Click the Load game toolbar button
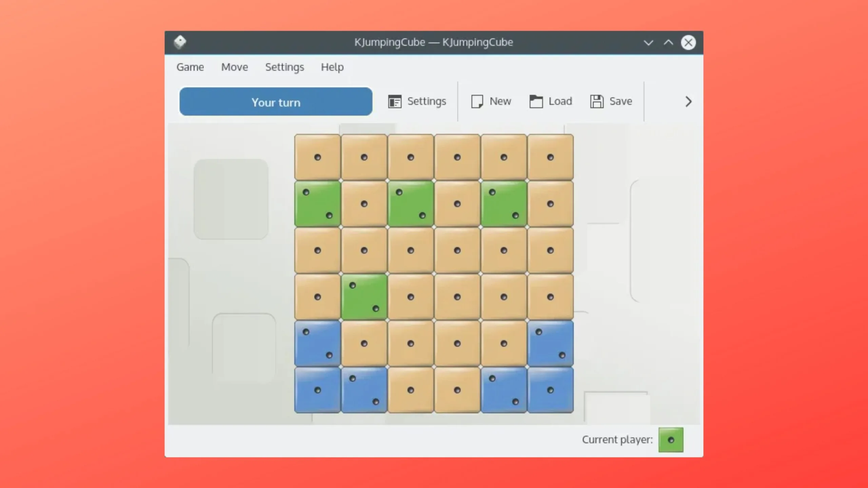Screen dimensions: 868x488 [x=551, y=101]
